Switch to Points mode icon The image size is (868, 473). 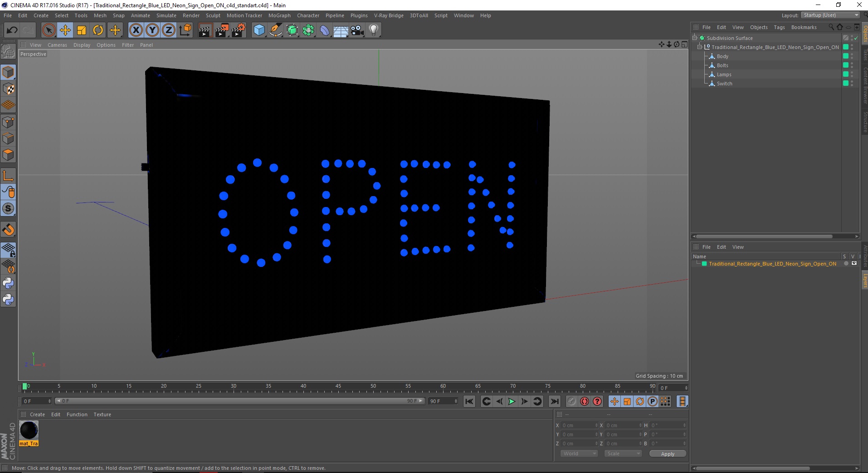click(x=8, y=122)
